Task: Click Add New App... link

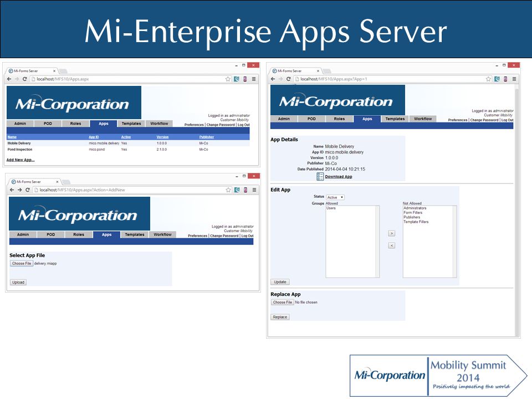Action: (x=21, y=160)
